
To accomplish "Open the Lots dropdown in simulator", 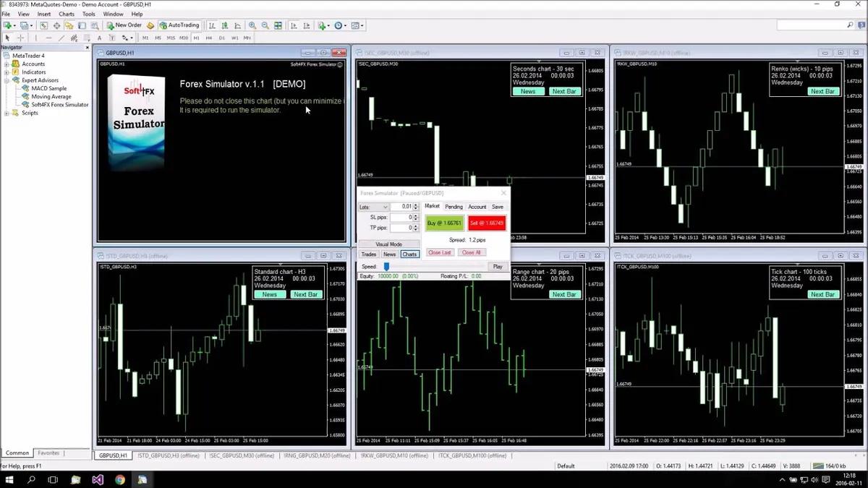I will click(x=374, y=207).
